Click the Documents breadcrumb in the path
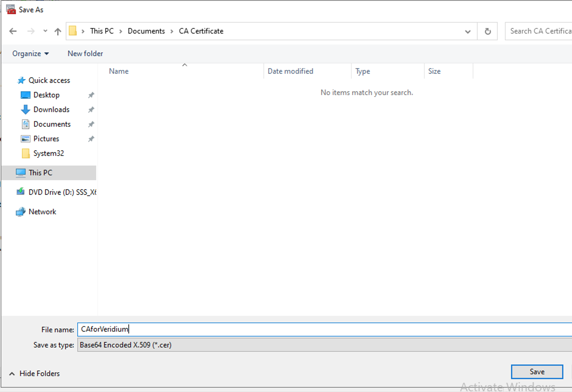This screenshot has height=392, width=572. (x=146, y=31)
